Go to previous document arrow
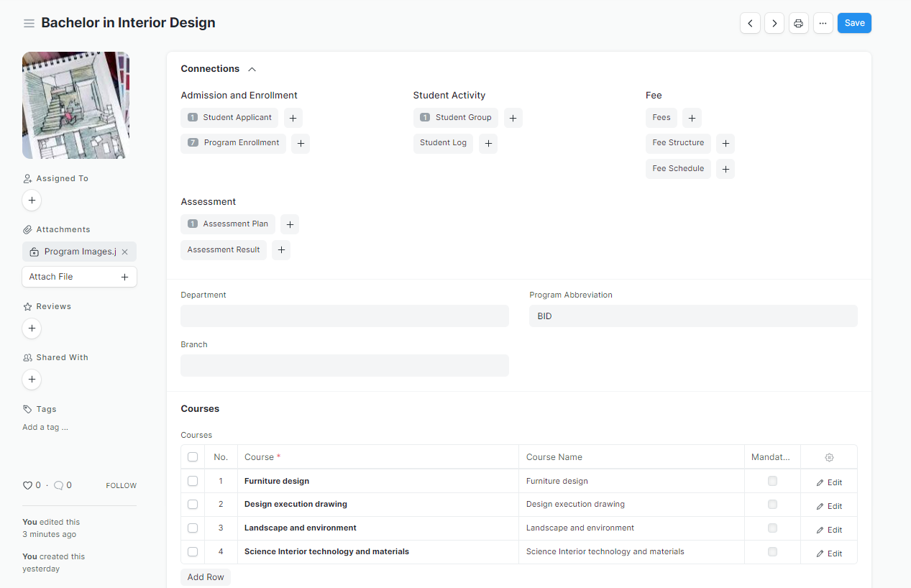 point(750,23)
